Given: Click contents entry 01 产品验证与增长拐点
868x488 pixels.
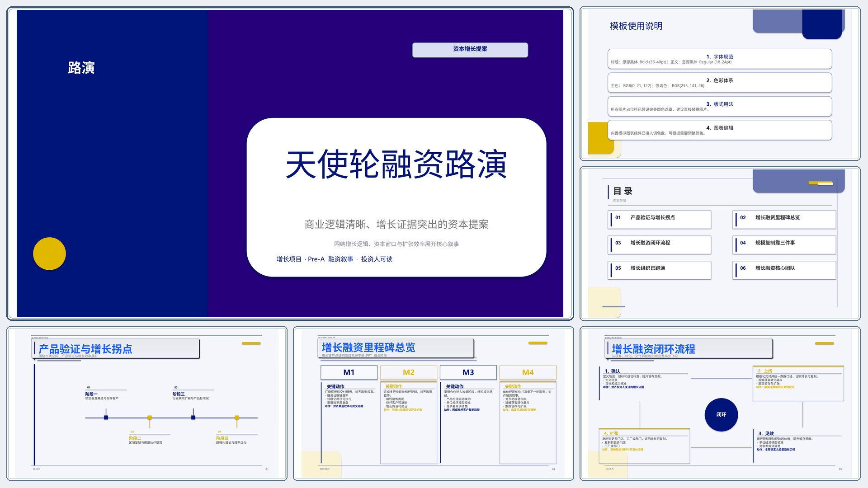Looking at the screenshot, I should tap(660, 220).
